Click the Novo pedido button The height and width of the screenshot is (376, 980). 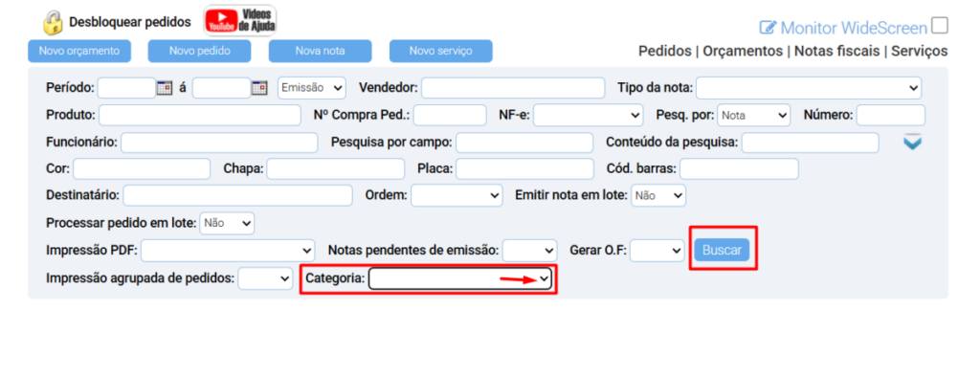[x=199, y=52]
